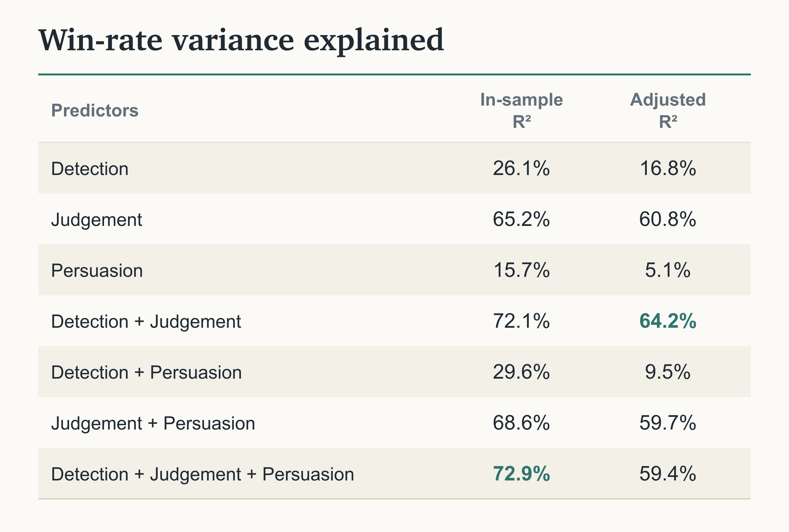Viewport: 789px width, 532px height.
Task: Click the Judgement row label
Action: coord(96,220)
